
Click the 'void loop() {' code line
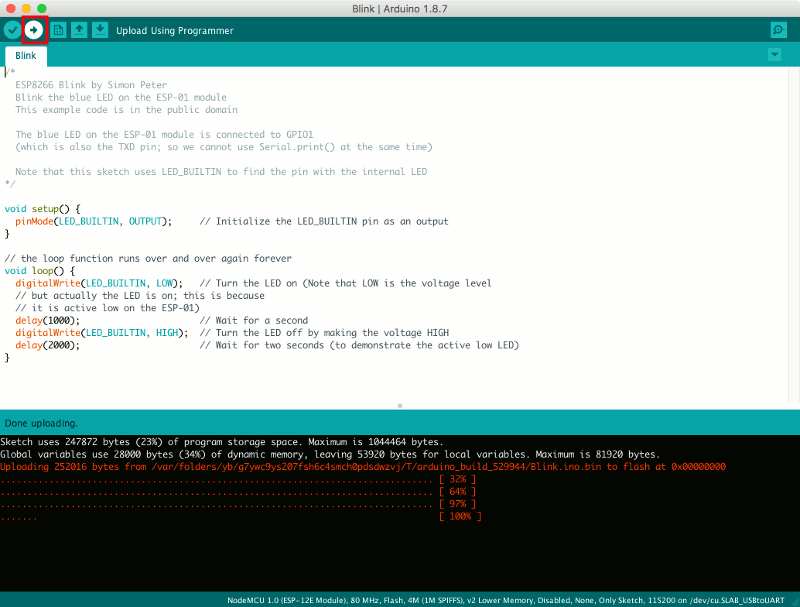[x=39, y=271]
